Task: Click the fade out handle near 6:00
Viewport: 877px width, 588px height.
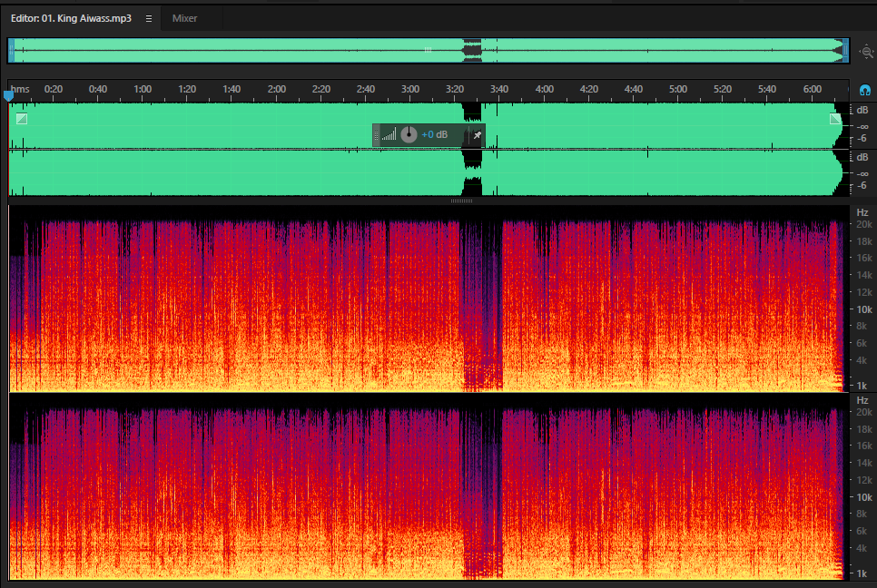Action: [x=835, y=119]
